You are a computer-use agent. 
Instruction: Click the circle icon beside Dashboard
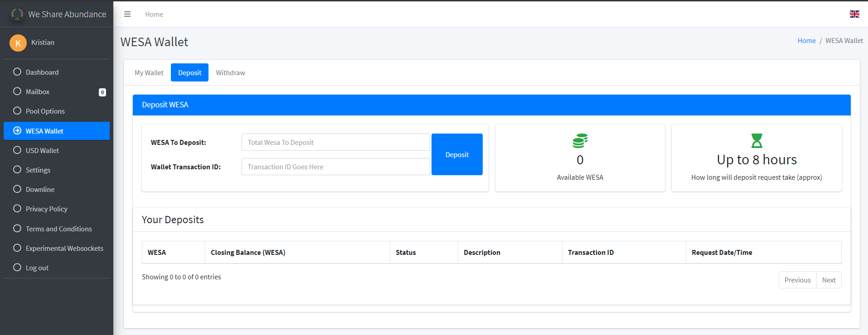tap(17, 72)
